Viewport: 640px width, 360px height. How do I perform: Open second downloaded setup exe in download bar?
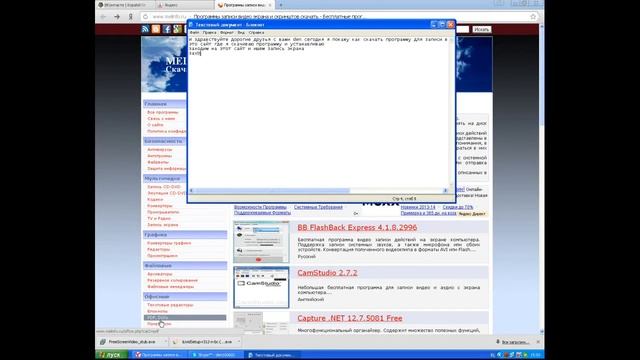click(203, 342)
